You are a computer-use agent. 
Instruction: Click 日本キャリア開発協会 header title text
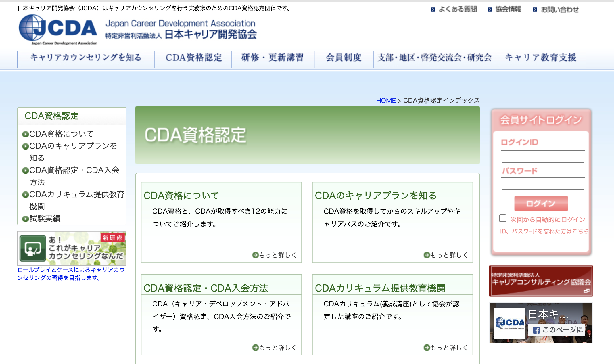[211, 35]
